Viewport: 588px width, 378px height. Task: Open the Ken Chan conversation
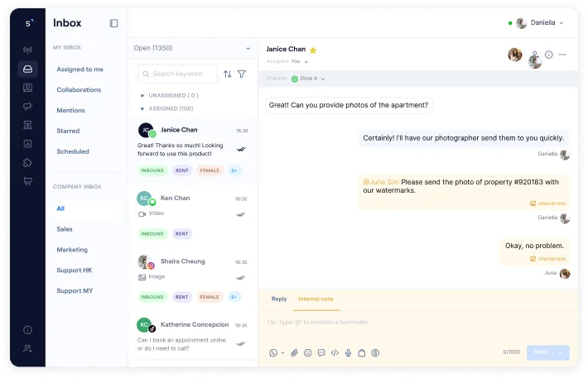click(193, 215)
